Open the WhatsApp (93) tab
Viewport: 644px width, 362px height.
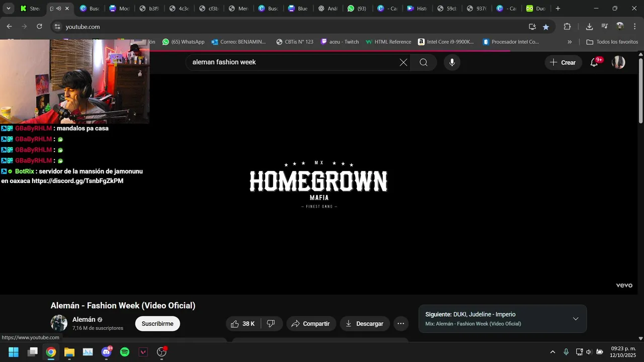pos(358,9)
